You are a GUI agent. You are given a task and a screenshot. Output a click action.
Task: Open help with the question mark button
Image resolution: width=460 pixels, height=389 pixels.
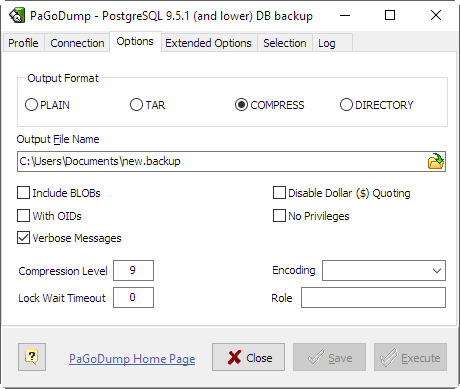point(32,357)
